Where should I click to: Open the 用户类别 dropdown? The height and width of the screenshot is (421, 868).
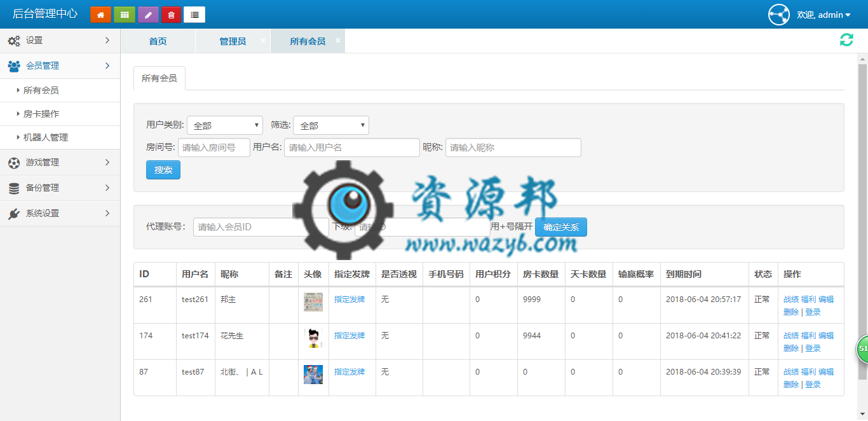[225, 125]
